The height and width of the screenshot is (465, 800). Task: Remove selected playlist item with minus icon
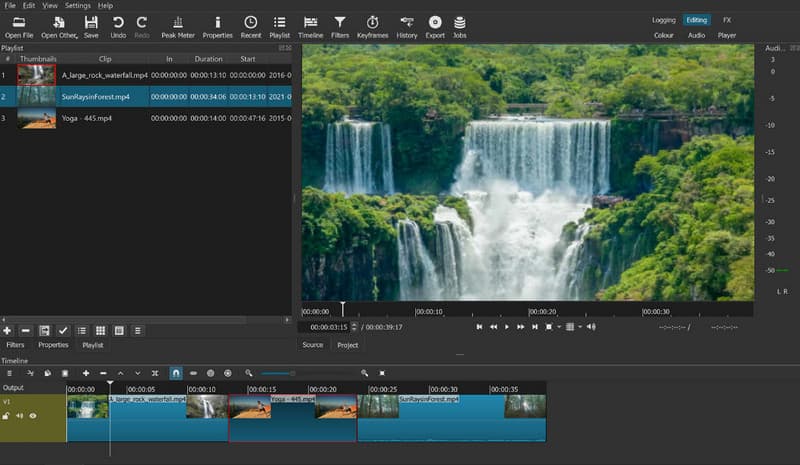[26, 331]
